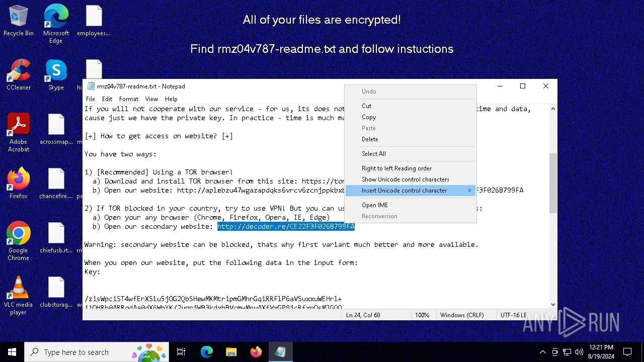Click the 'You have two ways:' line

[121, 154]
